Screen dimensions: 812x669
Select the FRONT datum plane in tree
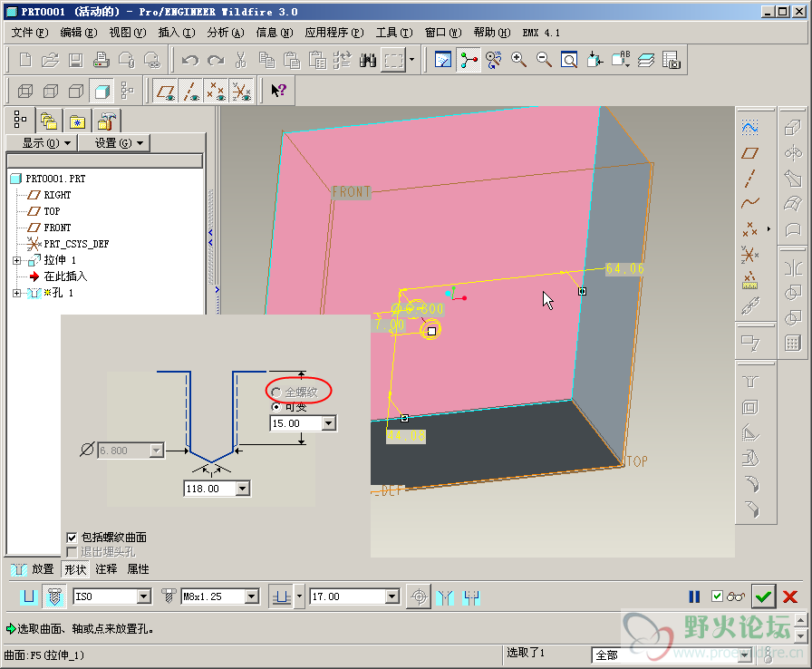[x=57, y=228]
